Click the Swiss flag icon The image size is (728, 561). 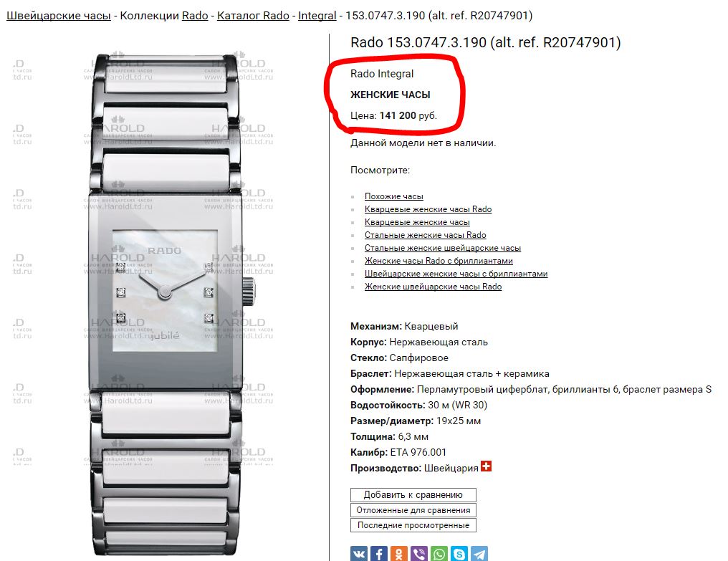tap(486, 466)
